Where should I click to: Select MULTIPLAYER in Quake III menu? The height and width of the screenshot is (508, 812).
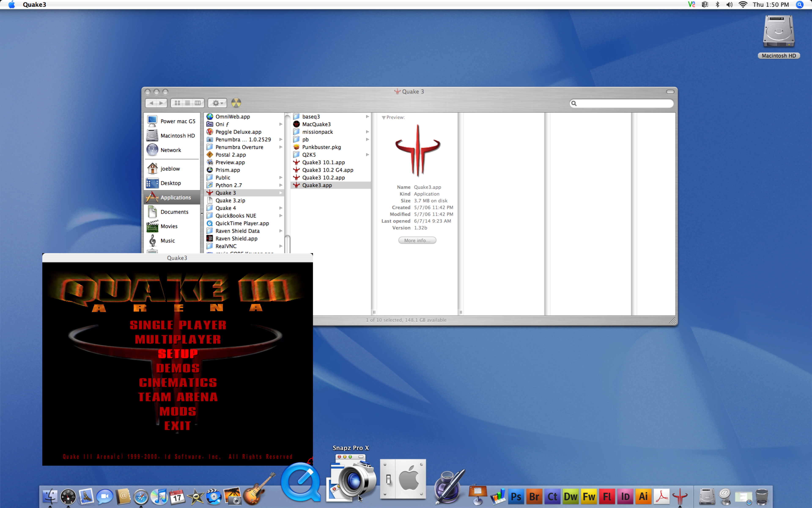pyautogui.click(x=178, y=339)
